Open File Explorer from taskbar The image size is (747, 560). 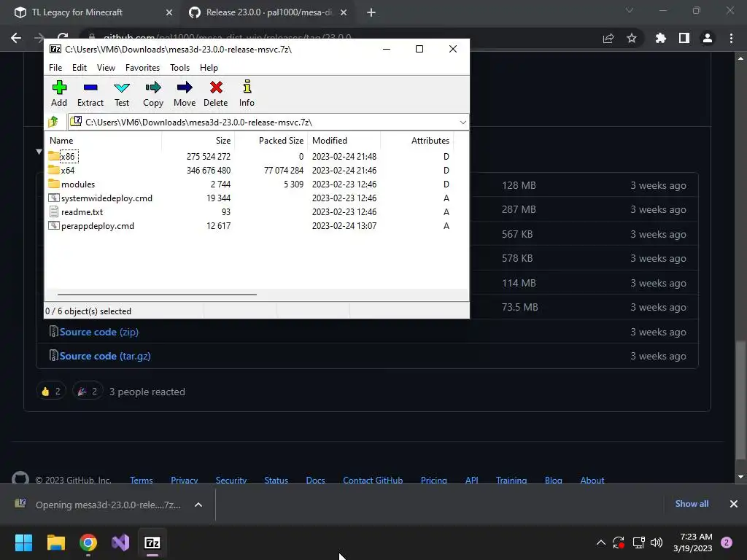tap(56, 542)
